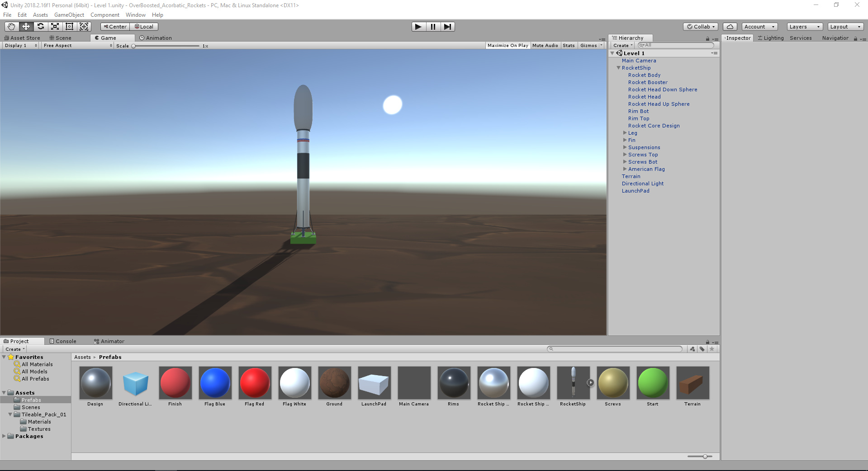The width and height of the screenshot is (868, 471).
Task: Select the combined Transform tool
Action: click(x=84, y=27)
